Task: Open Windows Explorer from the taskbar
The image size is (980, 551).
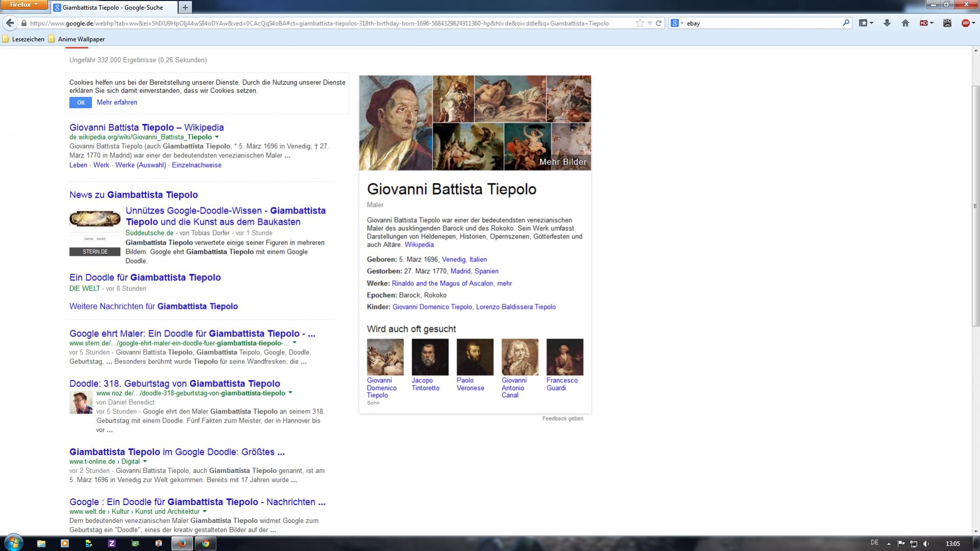Action: coord(41,543)
